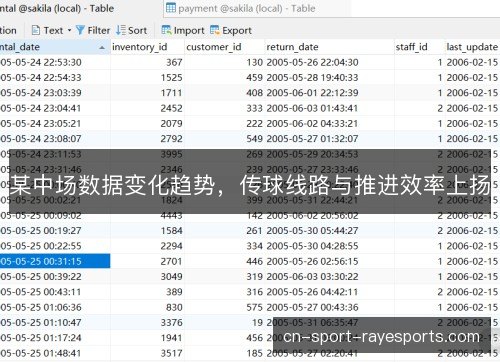The image size is (500, 362).
Task: Select rental_date cell ending 23:03:39
Action: click(55, 93)
